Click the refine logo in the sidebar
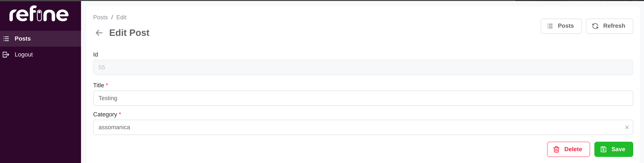The height and width of the screenshot is (163, 644). [x=39, y=14]
